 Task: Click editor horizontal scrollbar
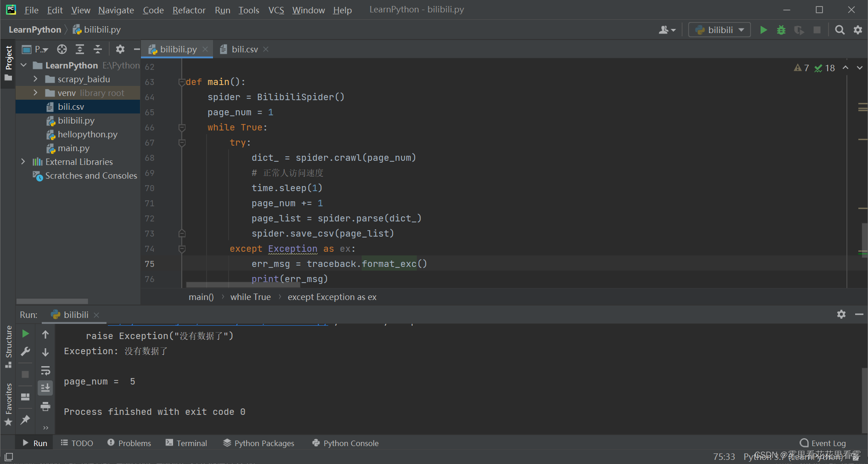point(243,285)
